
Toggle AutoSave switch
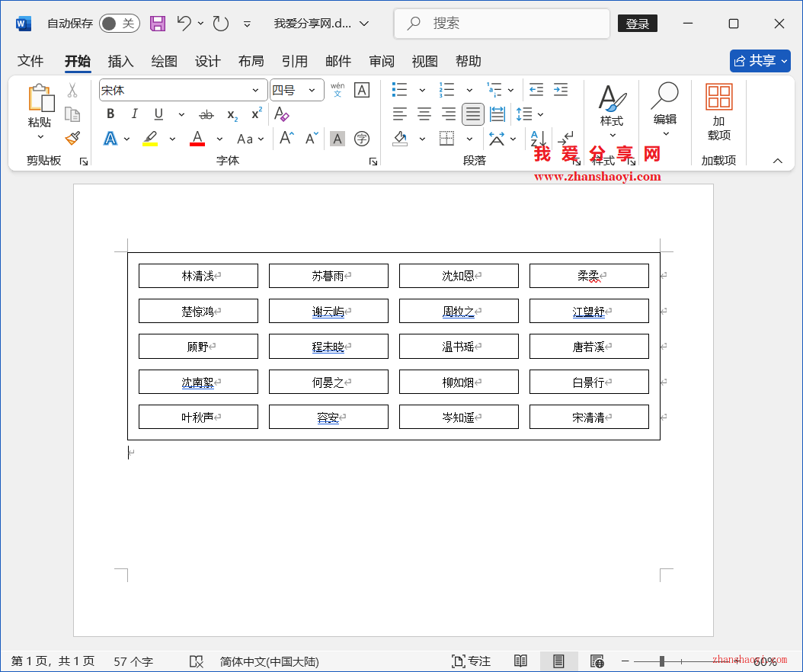point(120,24)
